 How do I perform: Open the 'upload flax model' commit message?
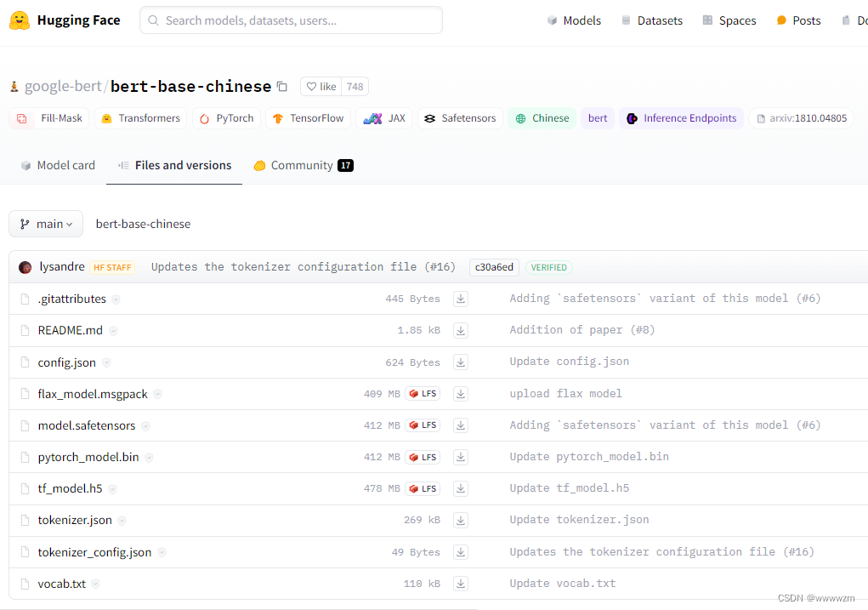click(x=565, y=393)
